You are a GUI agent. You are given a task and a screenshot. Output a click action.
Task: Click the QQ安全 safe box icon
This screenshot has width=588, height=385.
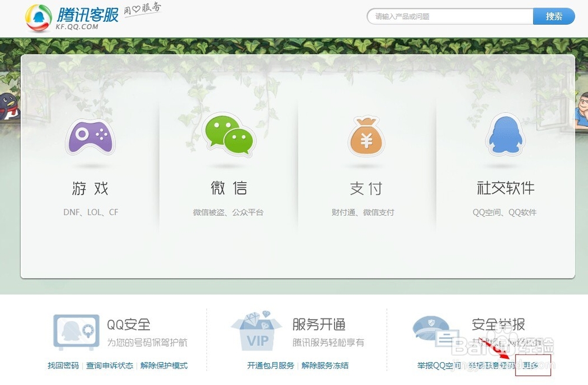coord(76,333)
